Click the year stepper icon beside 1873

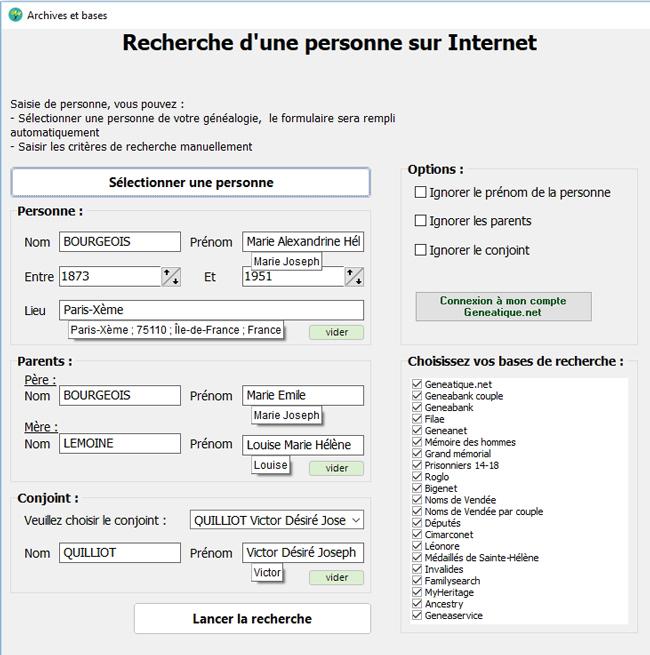click(171, 277)
